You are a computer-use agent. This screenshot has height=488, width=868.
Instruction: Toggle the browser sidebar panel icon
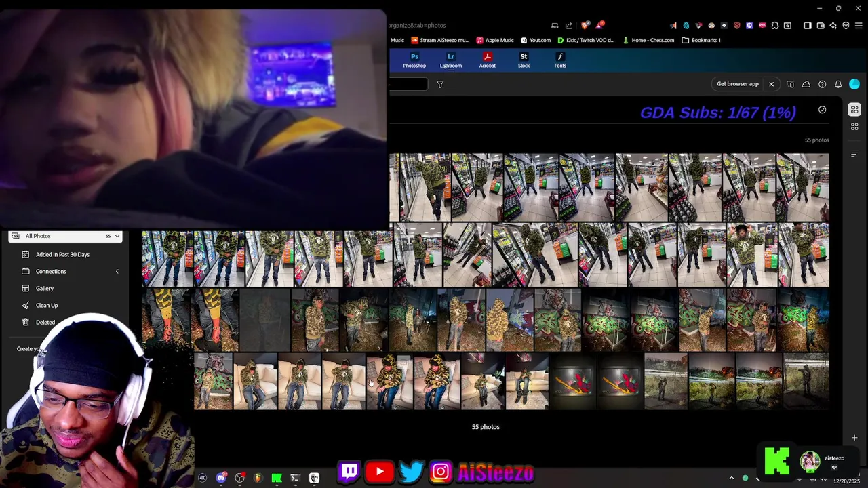click(808, 26)
